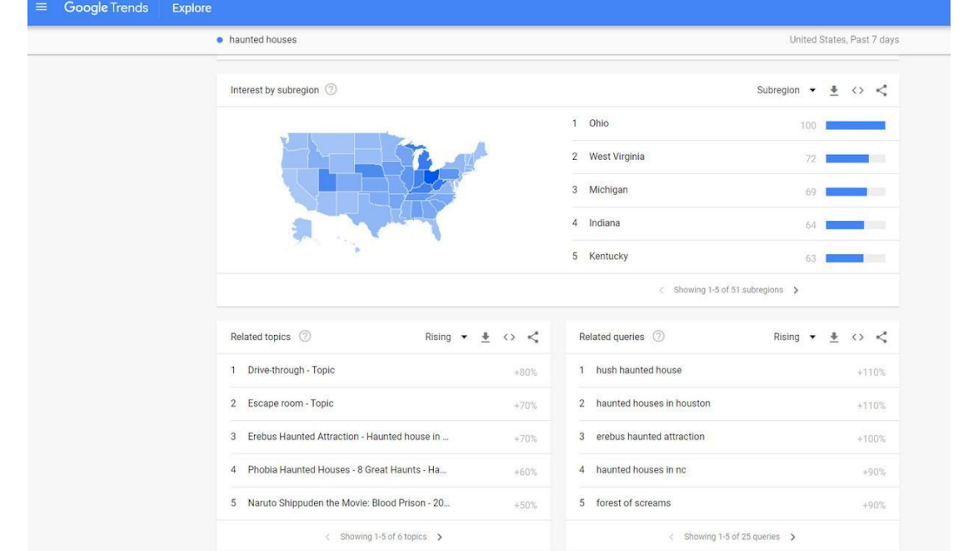The width and height of the screenshot is (977, 551).
Task: Go to next page of related topics
Action: click(x=440, y=537)
